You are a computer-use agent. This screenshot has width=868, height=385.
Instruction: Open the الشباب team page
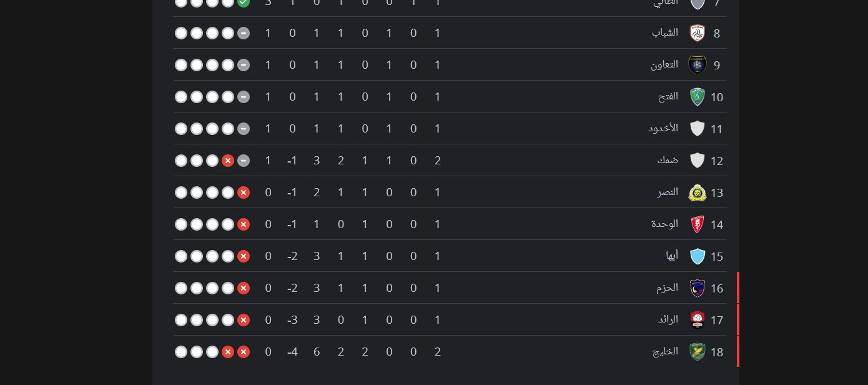click(665, 32)
